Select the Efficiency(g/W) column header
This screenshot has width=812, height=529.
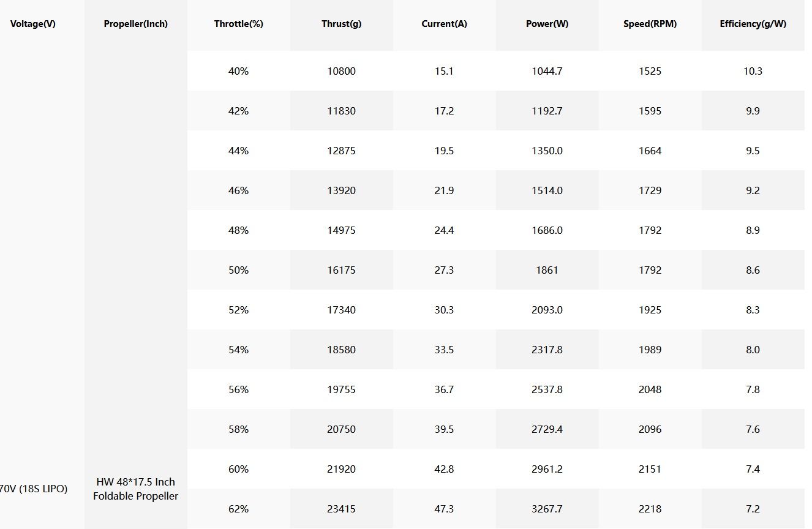coord(753,24)
